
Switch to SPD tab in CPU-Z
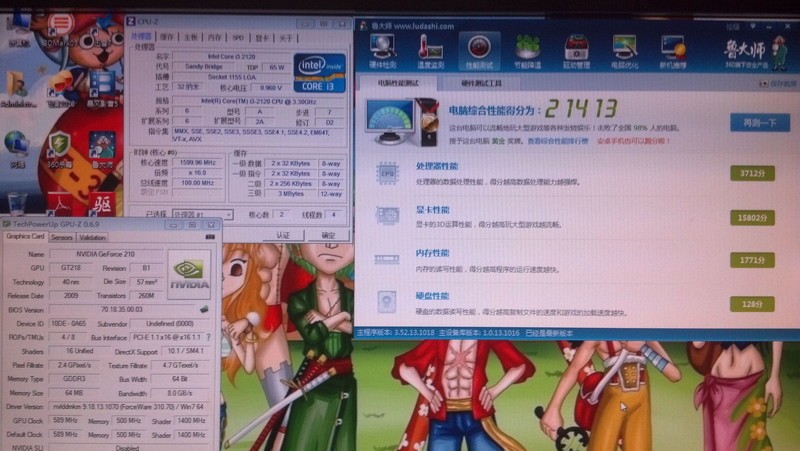pos(238,37)
